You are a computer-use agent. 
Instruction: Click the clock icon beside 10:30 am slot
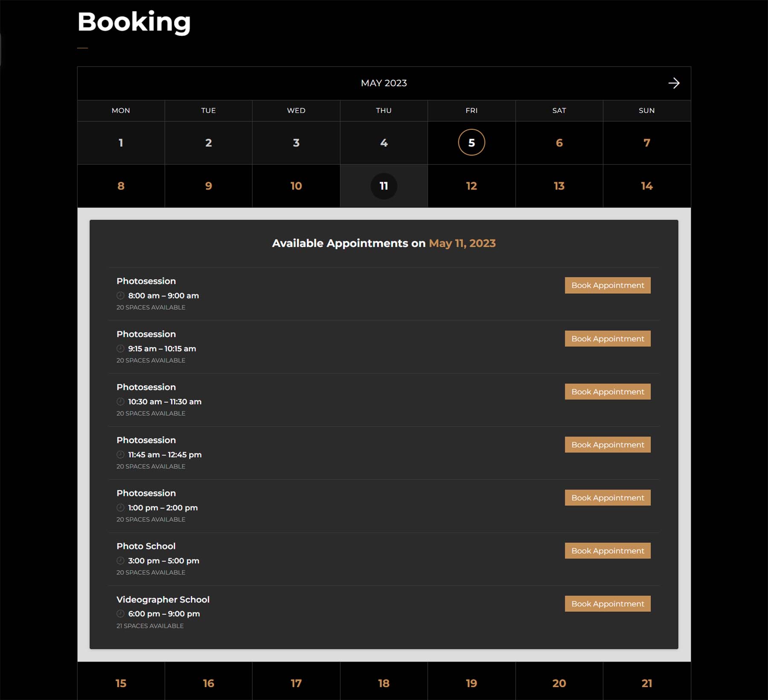(121, 401)
